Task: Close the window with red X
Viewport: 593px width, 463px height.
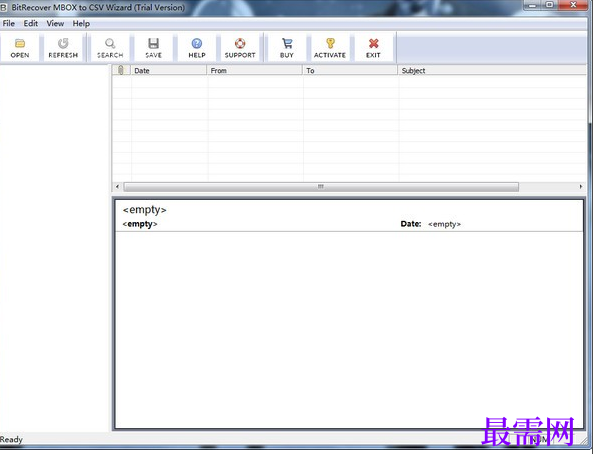Action: point(573,5)
